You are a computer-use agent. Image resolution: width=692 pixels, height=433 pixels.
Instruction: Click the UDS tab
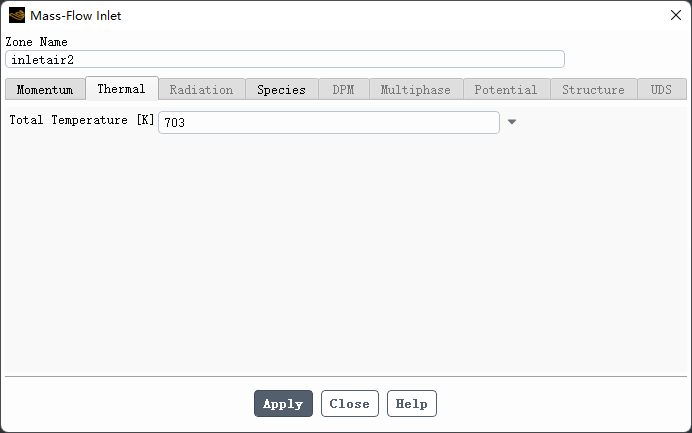click(661, 89)
